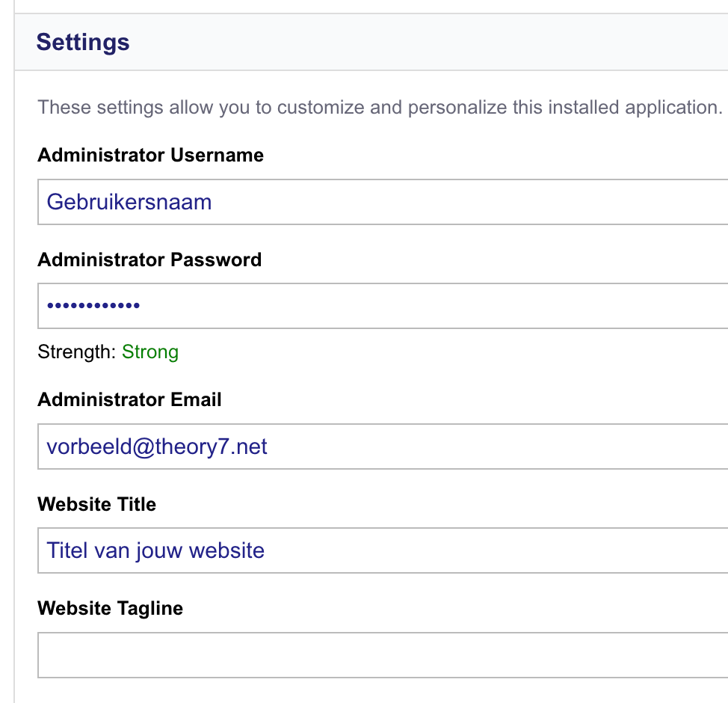Click the vorbeeld@theory7.net email text

(157, 447)
